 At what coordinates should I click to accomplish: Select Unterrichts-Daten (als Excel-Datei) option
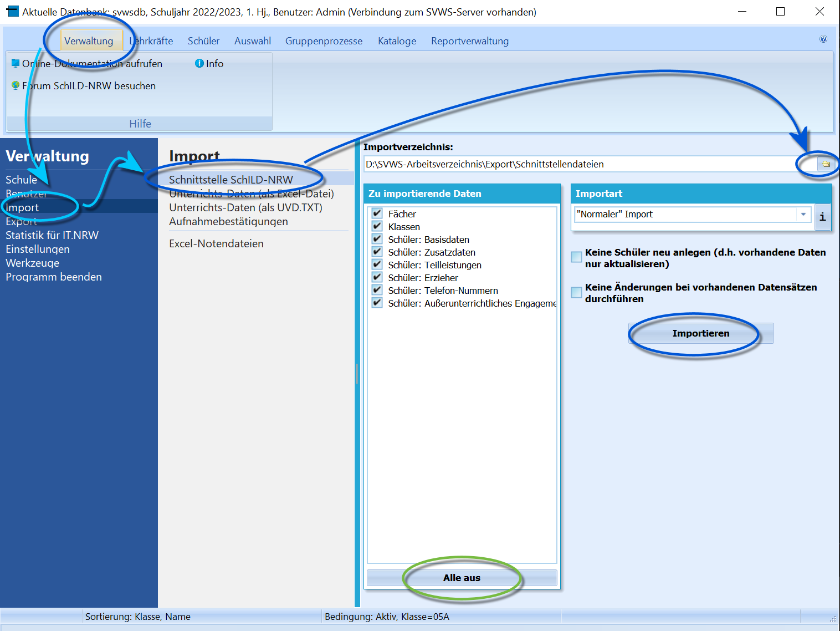(252, 194)
